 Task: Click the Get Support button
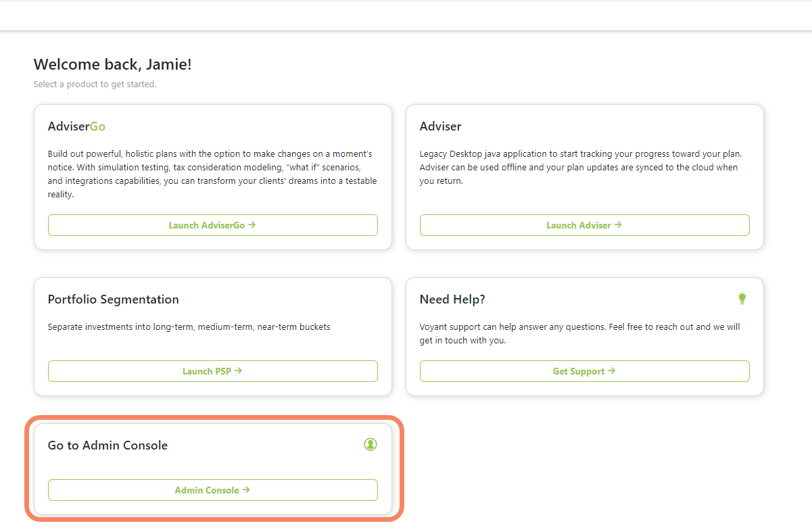coord(584,371)
